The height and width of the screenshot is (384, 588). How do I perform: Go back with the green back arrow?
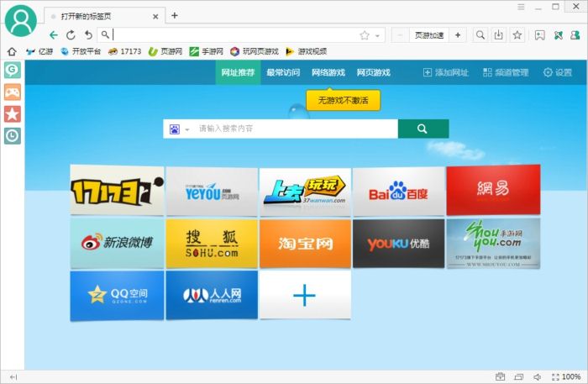(54, 35)
